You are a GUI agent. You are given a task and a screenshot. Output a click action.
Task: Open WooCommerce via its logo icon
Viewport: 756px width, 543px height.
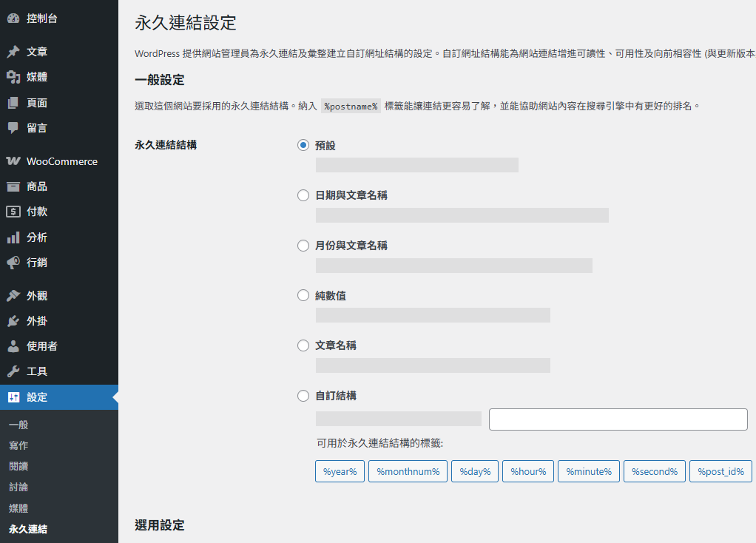click(13, 161)
